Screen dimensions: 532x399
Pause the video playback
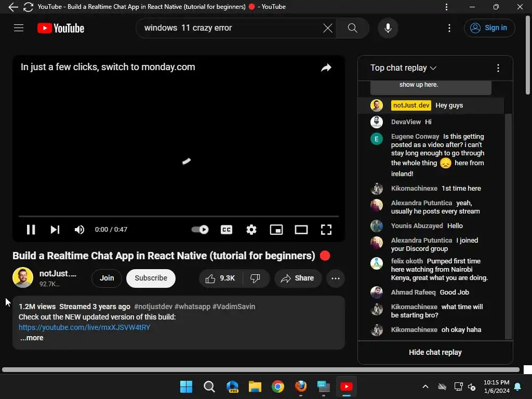click(31, 230)
